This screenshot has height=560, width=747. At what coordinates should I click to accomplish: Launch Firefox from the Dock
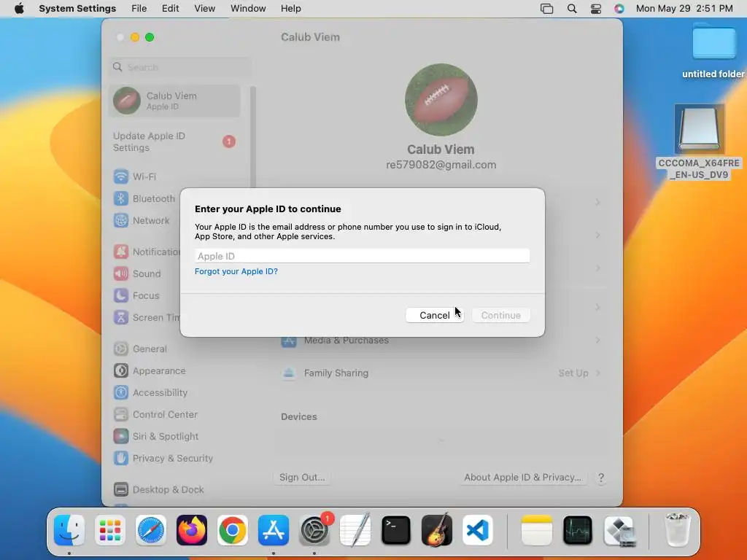coord(192,530)
